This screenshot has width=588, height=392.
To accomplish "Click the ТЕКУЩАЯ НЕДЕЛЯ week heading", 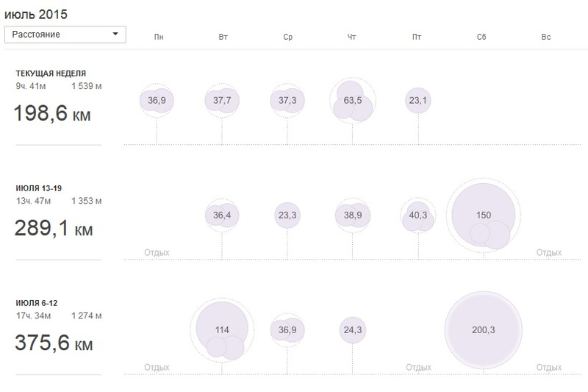I will (51, 74).
